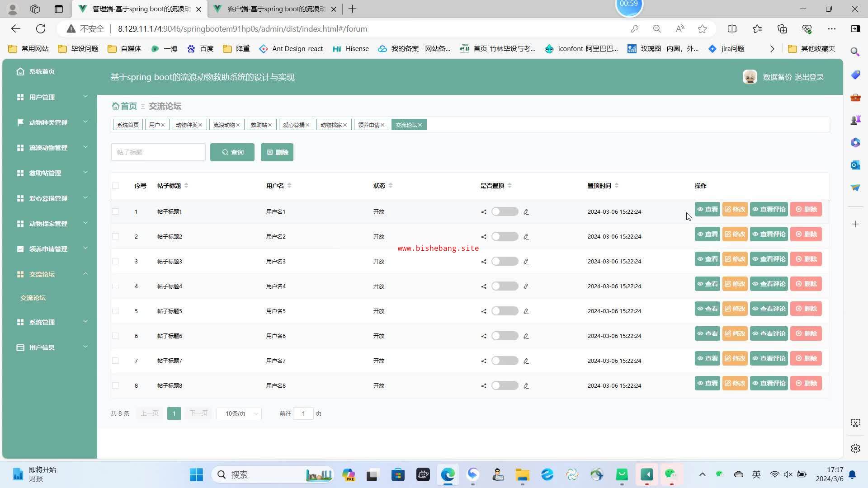Enable pin switch for post 5
The image size is (868, 488).
pos(505,311)
